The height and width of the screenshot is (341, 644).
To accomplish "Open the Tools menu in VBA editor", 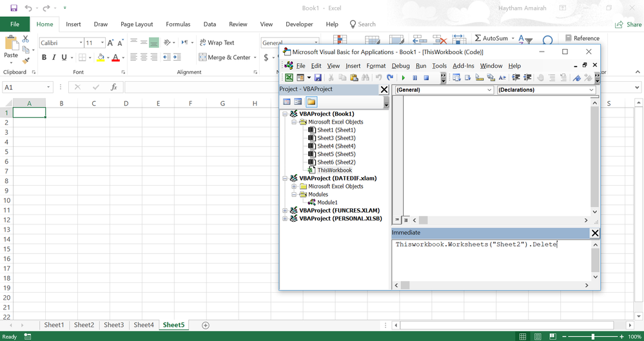I will (x=439, y=66).
